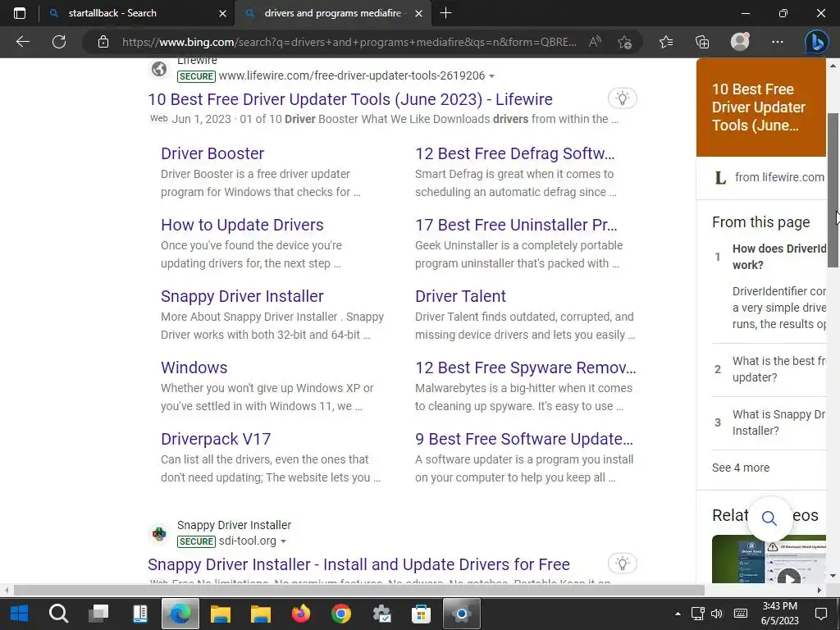Open '12 Best Free Spyware Remov...' link
840x630 pixels.
tap(526, 367)
